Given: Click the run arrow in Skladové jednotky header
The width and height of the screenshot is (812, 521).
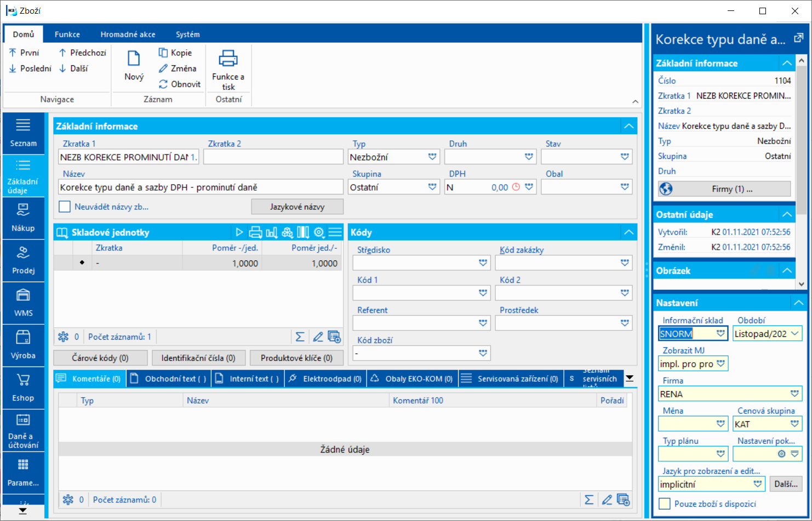Looking at the screenshot, I should 239,232.
